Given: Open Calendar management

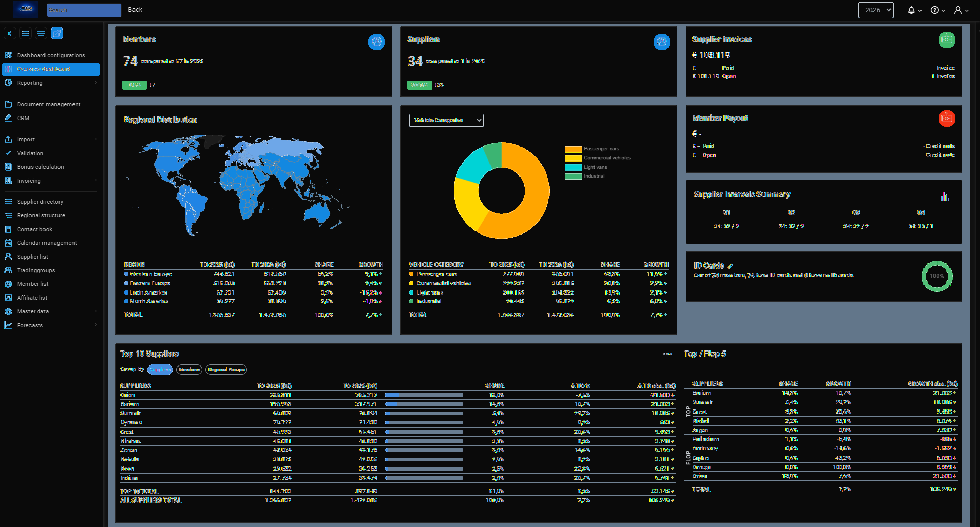Looking at the screenshot, I should coord(51,243).
